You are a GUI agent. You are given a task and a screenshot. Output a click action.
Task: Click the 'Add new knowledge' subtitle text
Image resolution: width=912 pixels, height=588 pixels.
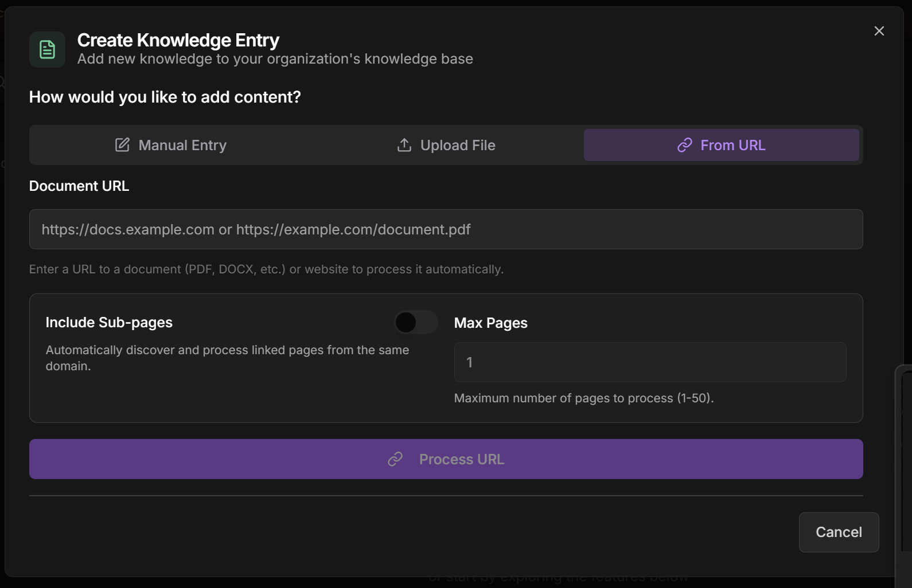pyautogui.click(x=275, y=59)
